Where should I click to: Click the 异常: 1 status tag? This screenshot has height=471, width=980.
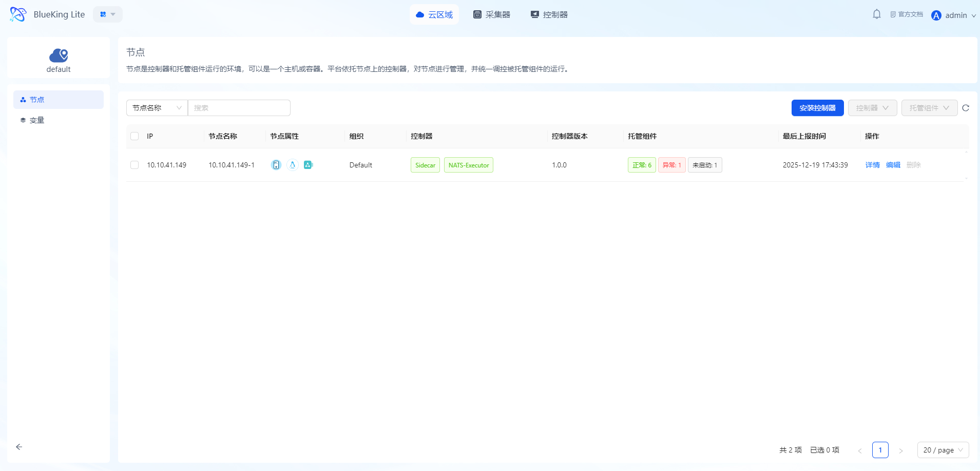point(672,165)
